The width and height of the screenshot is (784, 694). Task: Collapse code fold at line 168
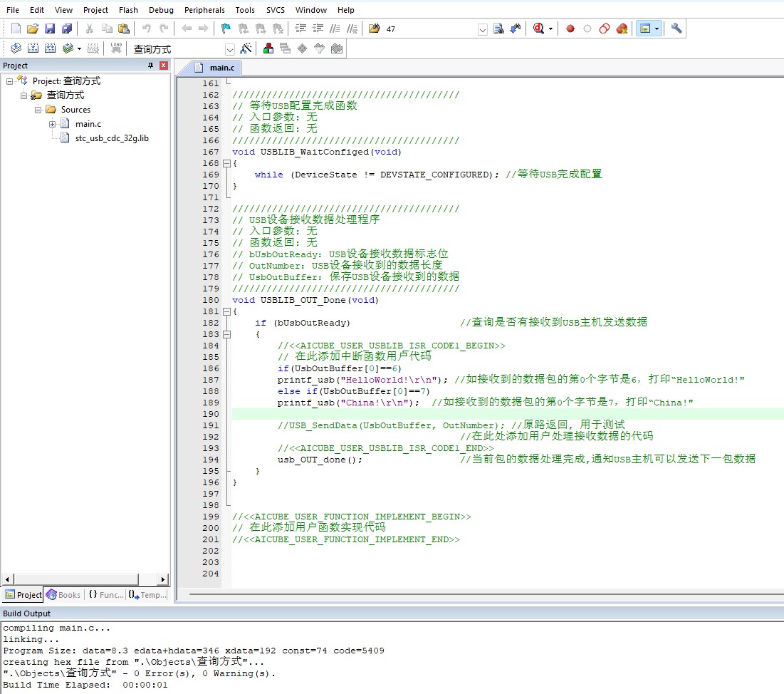226,163
